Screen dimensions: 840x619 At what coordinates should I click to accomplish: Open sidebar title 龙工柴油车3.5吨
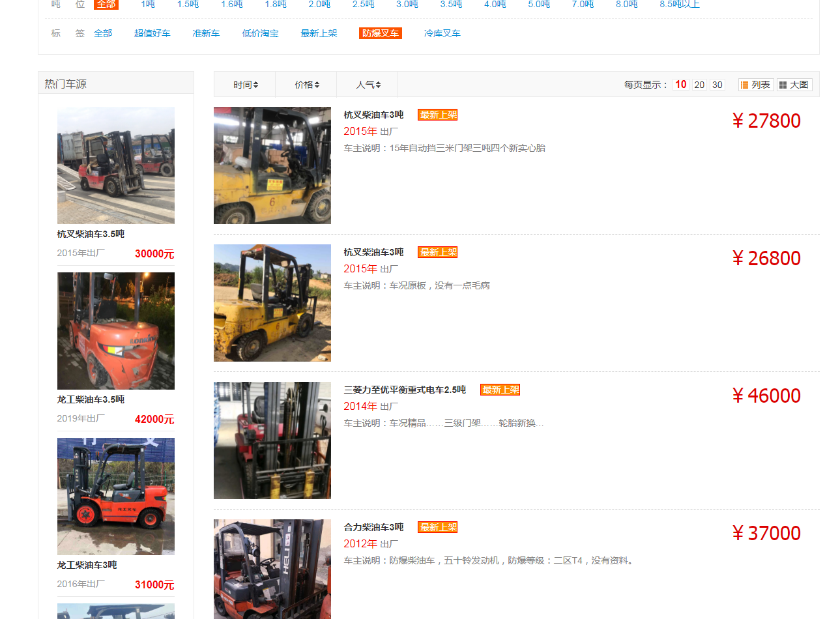click(91, 399)
